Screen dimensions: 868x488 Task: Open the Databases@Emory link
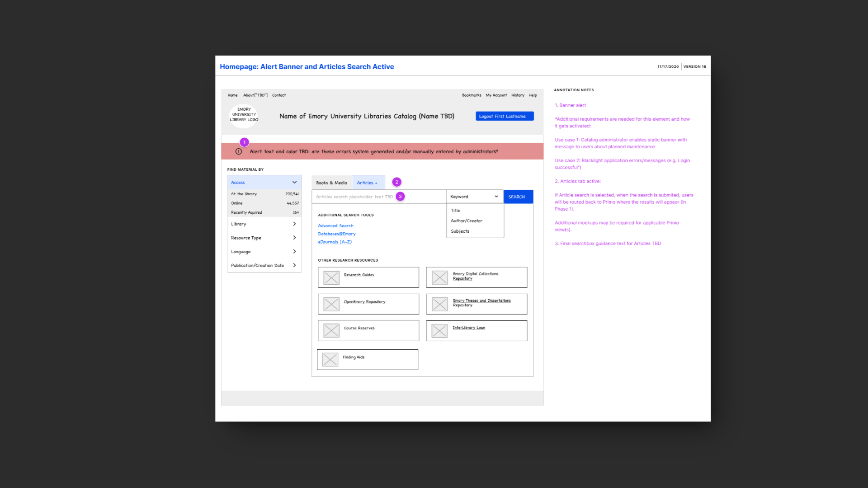(337, 234)
